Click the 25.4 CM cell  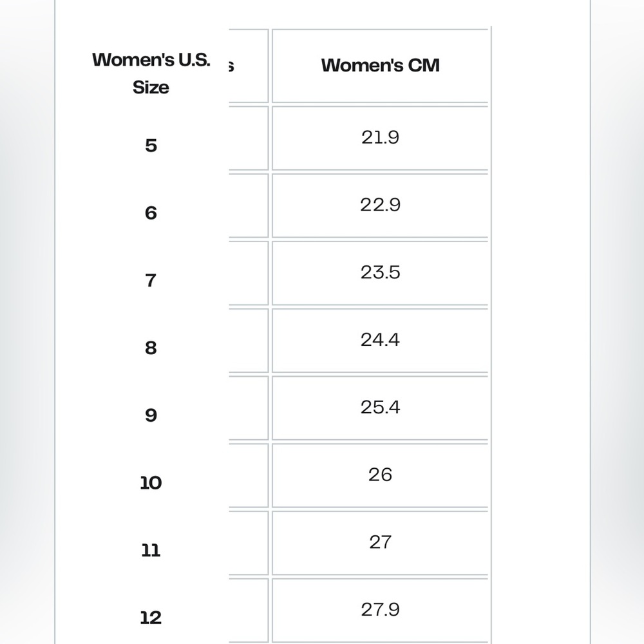pyautogui.click(x=380, y=408)
